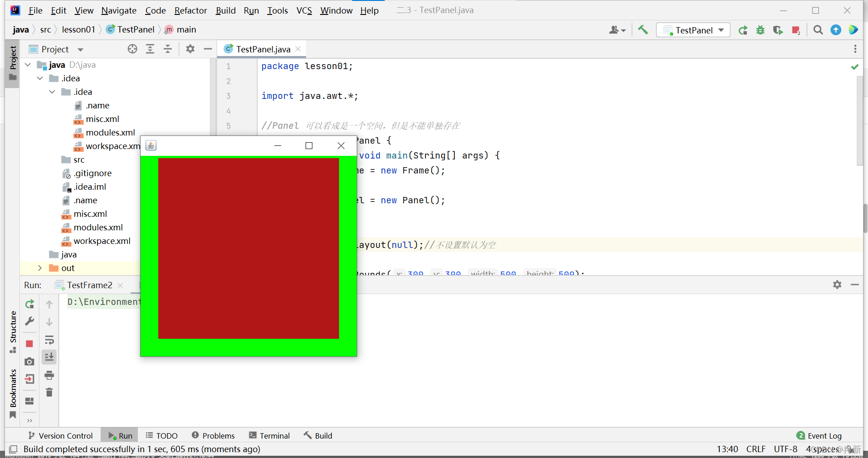Start debugging with the bug icon
The height and width of the screenshot is (458, 868).
760,30
